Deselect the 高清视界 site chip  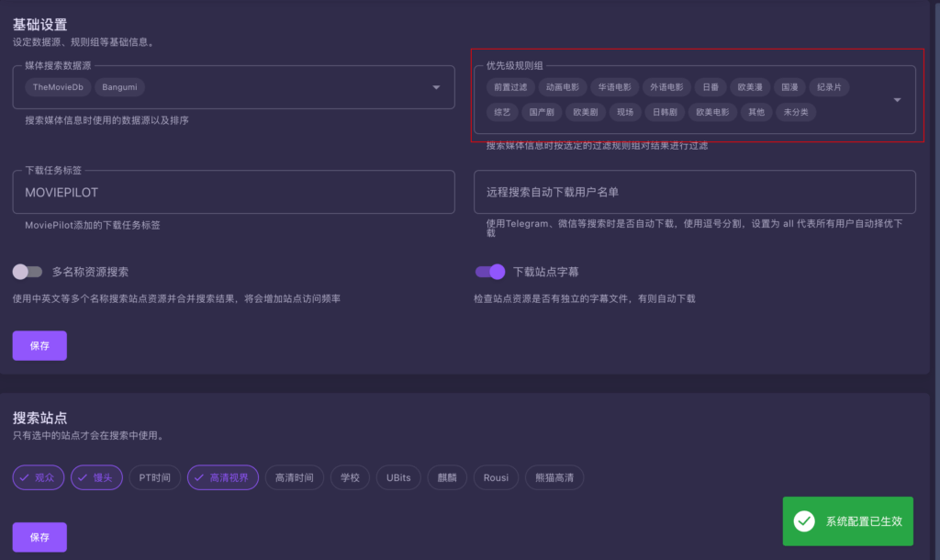tap(221, 477)
